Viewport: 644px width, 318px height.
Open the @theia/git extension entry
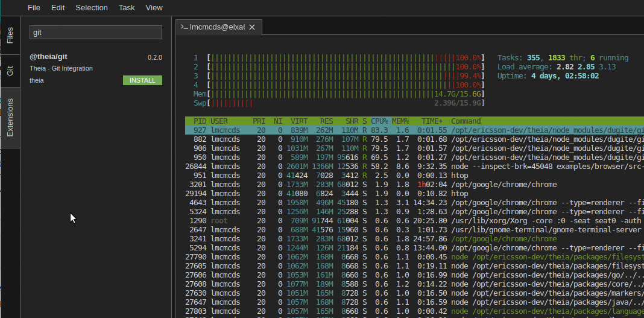click(x=96, y=68)
